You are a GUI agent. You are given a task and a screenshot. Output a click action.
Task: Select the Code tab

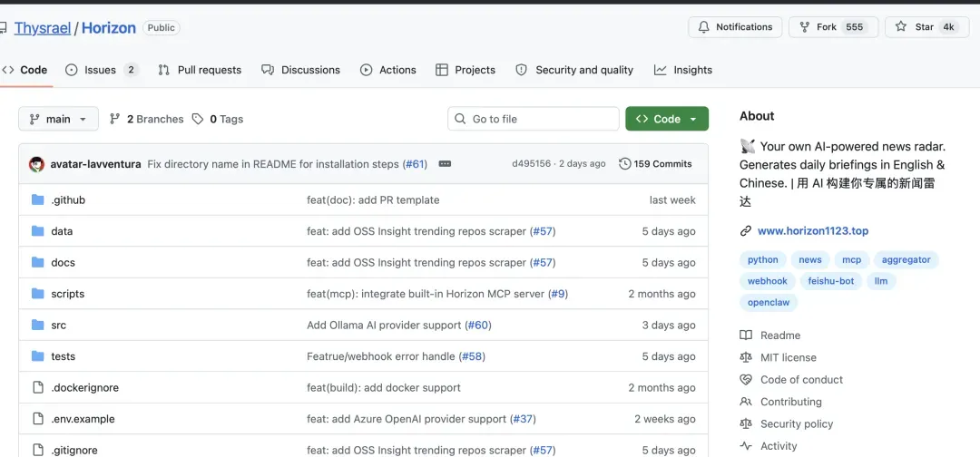[25, 70]
